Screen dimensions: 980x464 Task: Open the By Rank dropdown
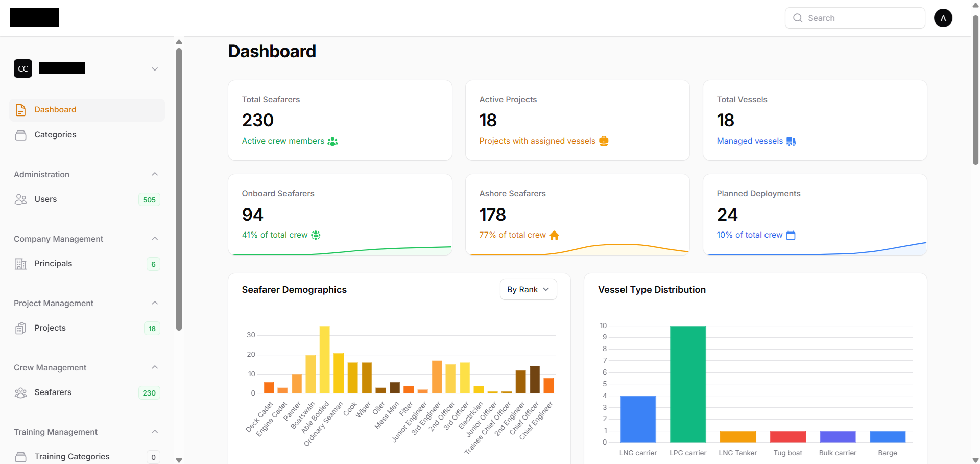click(x=528, y=290)
